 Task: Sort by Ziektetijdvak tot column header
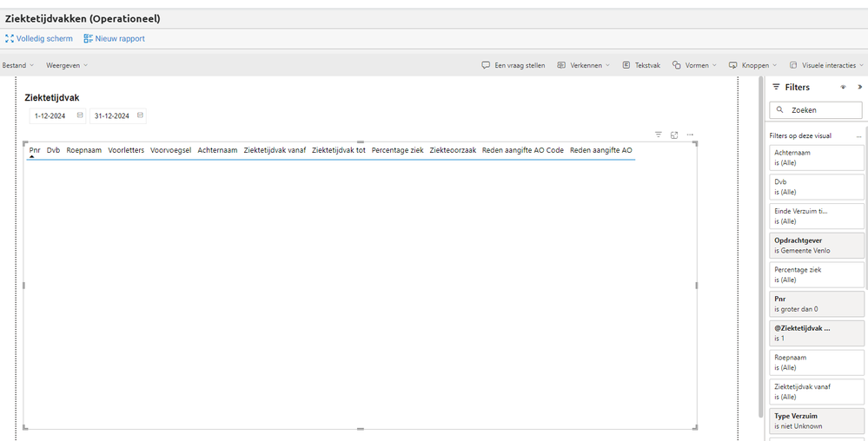339,150
